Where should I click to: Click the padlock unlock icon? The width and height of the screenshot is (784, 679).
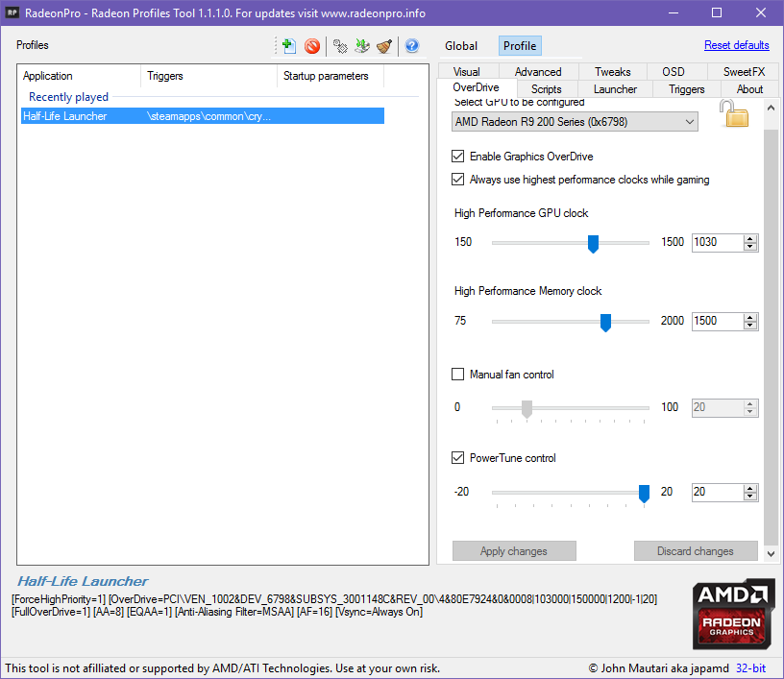pyautogui.click(x=733, y=113)
